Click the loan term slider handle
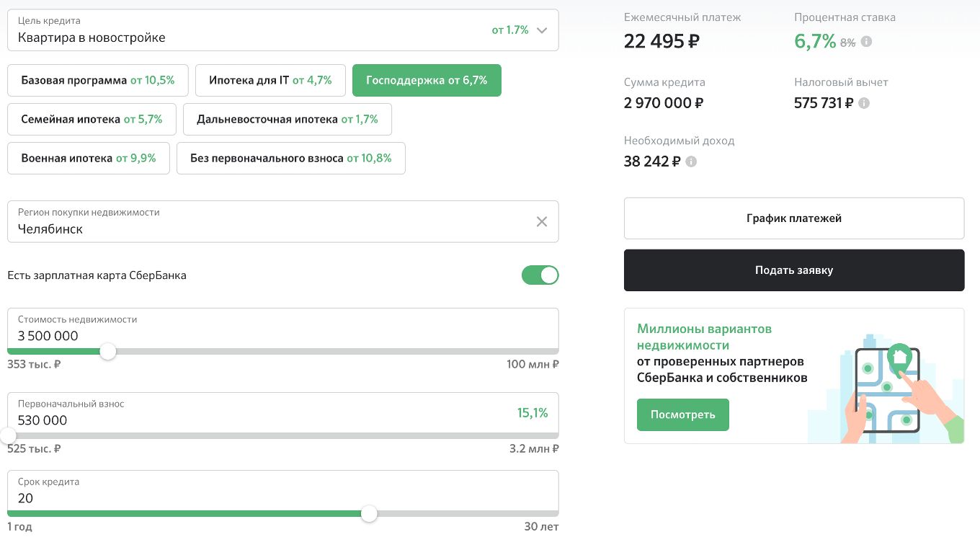 coord(369,514)
